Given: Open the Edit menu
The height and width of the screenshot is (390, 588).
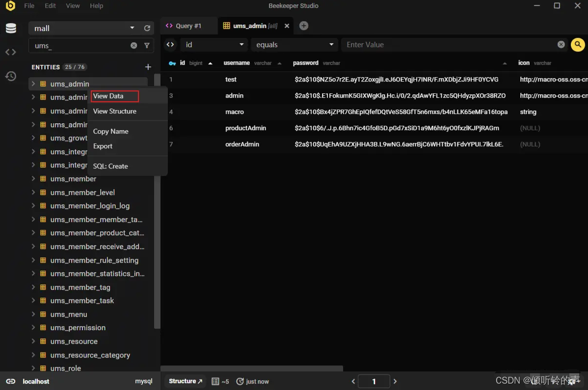Looking at the screenshot, I should point(50,5).
